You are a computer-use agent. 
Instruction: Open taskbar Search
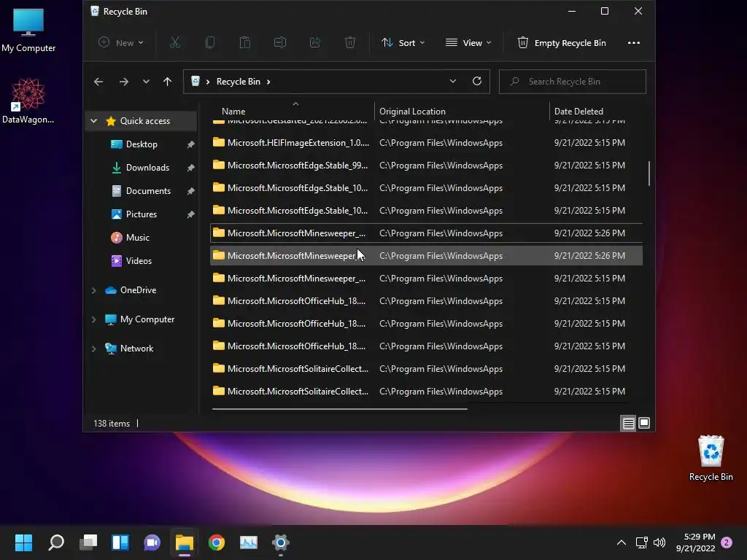click(x=56, y=542)
